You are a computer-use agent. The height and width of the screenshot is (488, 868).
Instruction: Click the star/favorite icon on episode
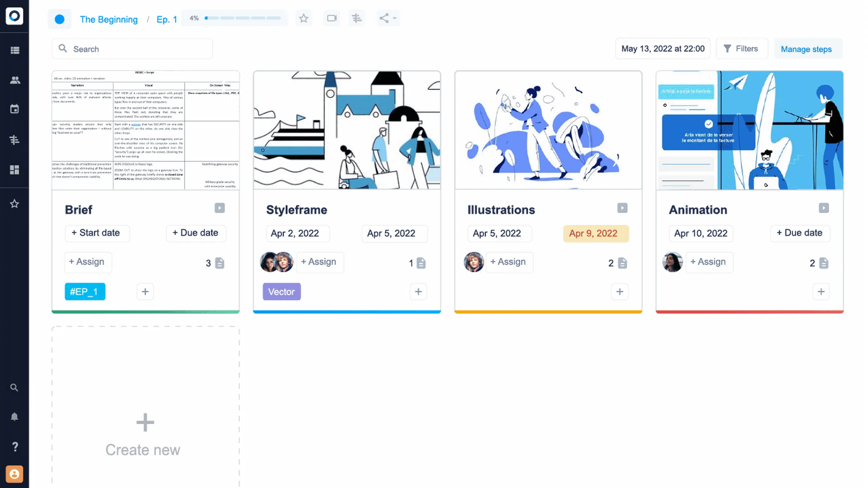[304, 18]
